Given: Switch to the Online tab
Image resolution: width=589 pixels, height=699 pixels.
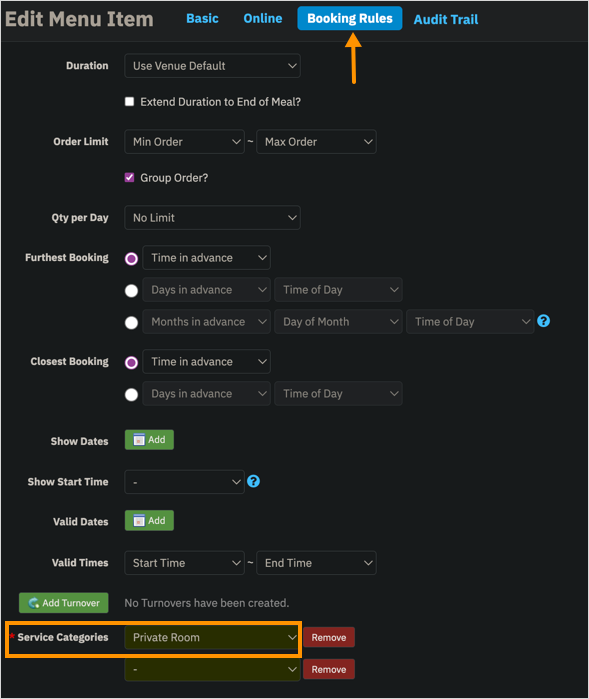Looking at the screenshot, I should click(263, 19).
